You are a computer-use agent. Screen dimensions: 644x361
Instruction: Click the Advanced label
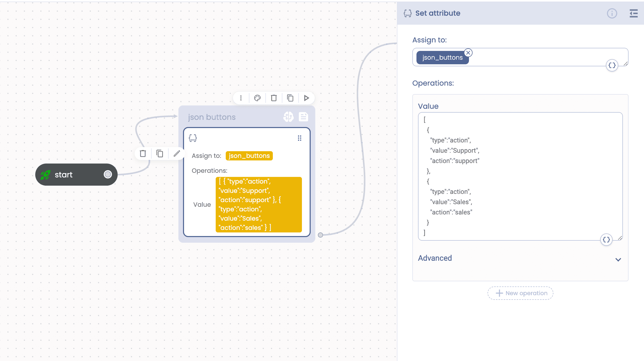[435, 258]
